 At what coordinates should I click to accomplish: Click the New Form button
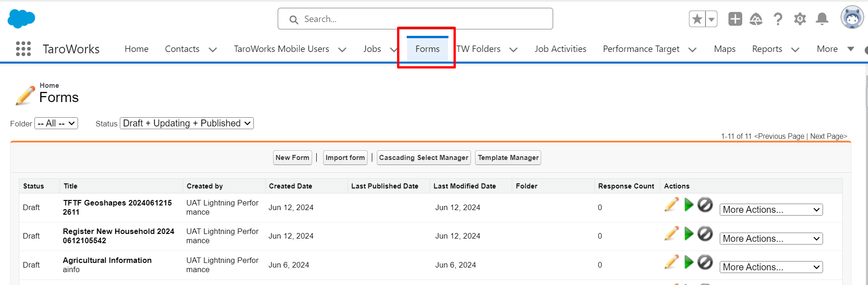pos(292,158)
